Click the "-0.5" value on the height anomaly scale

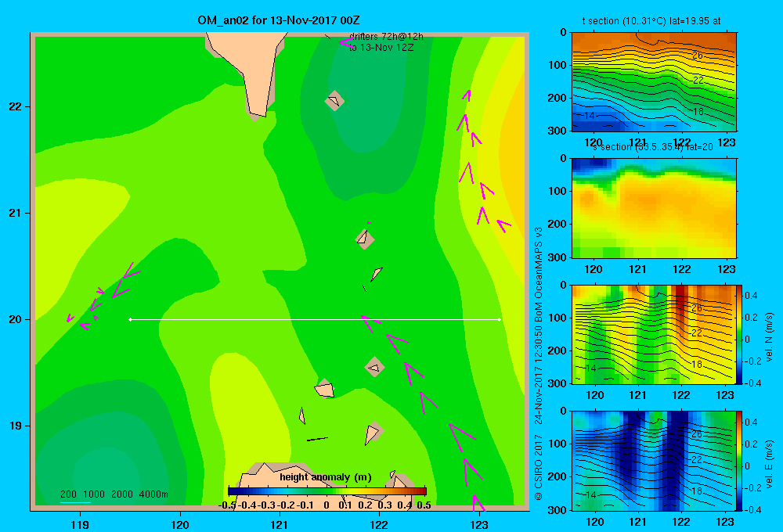tap(227, 505)
